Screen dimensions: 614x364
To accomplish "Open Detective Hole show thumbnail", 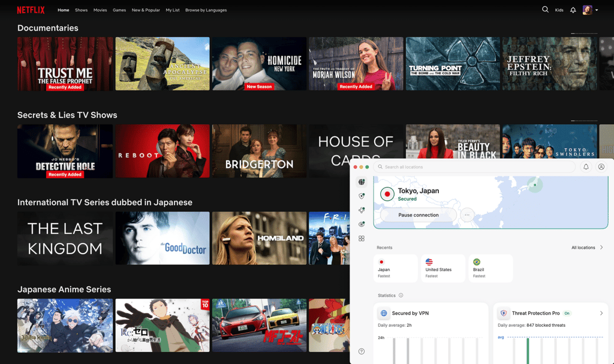I will 65,151.
